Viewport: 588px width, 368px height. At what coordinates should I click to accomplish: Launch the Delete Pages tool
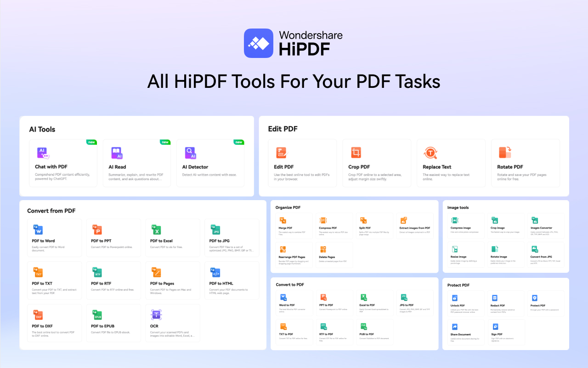pyautogui.click(x=334, y=254)
